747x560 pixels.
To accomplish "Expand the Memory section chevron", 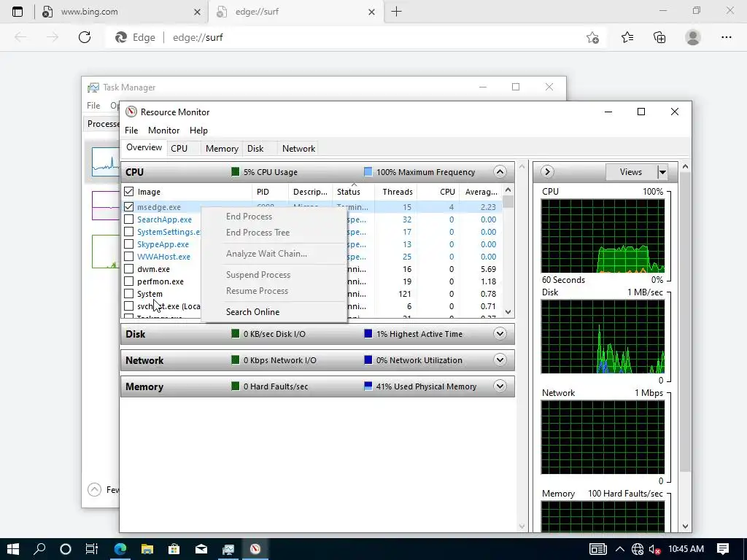I will click(500, 386).
